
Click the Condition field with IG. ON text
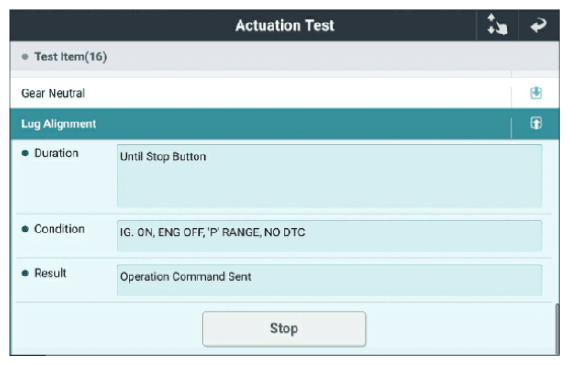pos(329,235)
